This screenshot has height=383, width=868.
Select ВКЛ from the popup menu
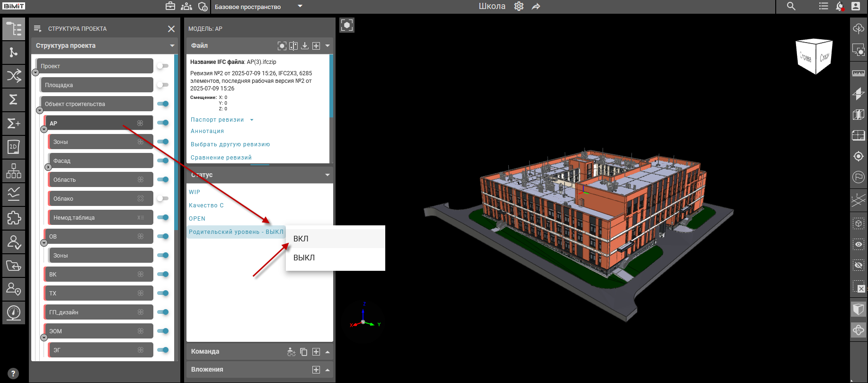tap(301, 239)
